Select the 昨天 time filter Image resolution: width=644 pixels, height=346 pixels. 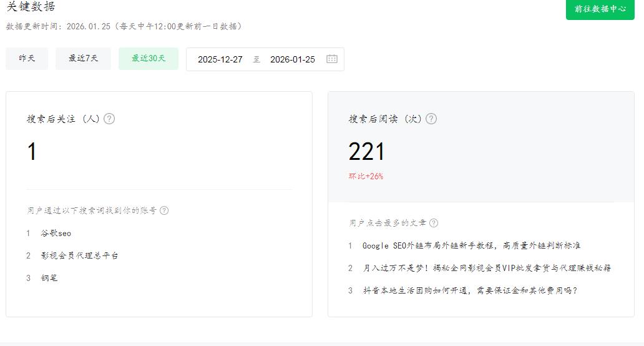tap(27, 58)
